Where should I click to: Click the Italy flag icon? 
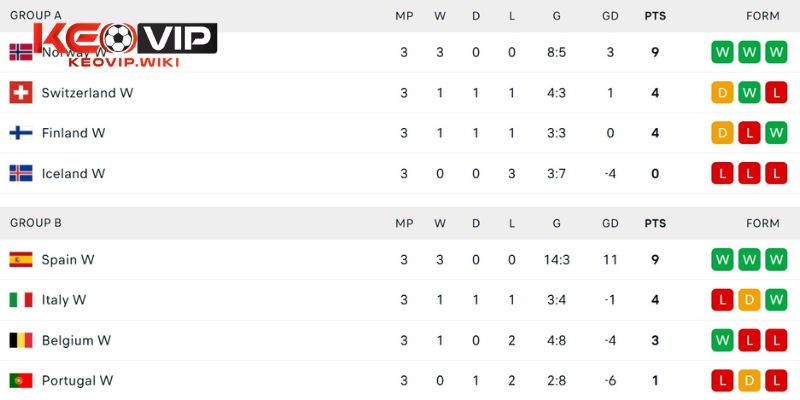[x=21, y=300]
